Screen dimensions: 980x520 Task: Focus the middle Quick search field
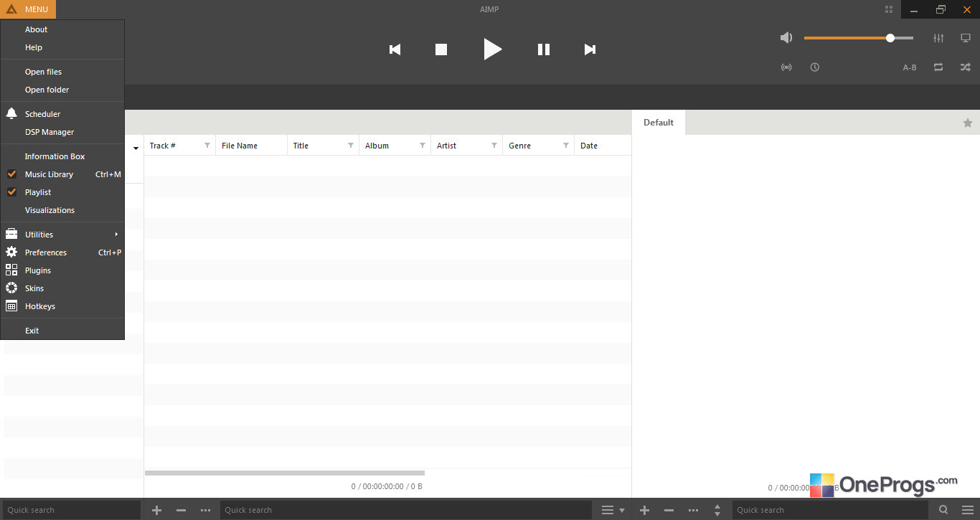click(405, 510)
